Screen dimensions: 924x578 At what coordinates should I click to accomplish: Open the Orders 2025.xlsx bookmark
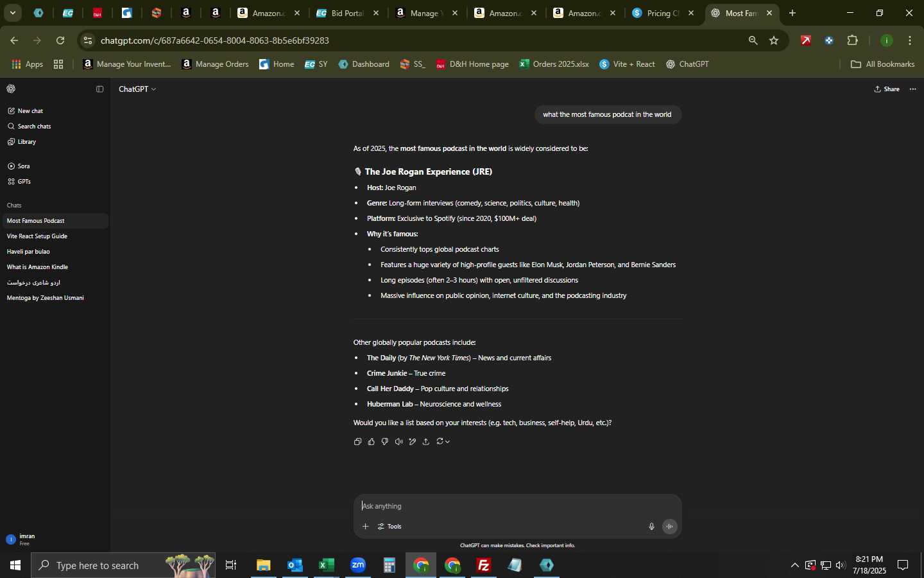(554, 64)
